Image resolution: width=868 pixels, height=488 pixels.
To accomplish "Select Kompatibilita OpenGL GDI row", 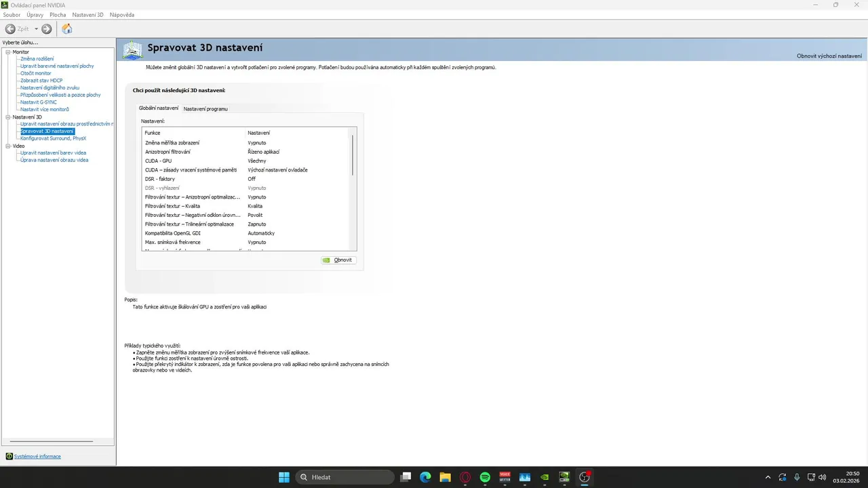I will (x=245, y=233).
